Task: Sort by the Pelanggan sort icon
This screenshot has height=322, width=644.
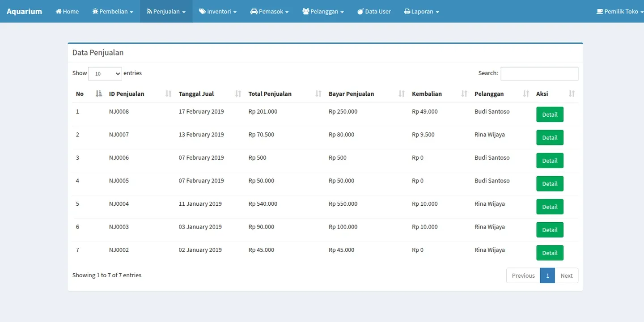Action: tap(526, 93)
